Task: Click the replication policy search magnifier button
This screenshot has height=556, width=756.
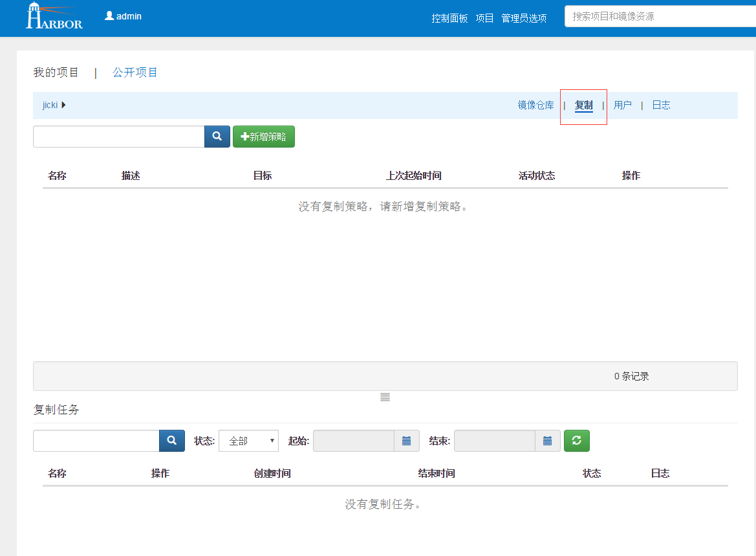Action: point(217,137)
